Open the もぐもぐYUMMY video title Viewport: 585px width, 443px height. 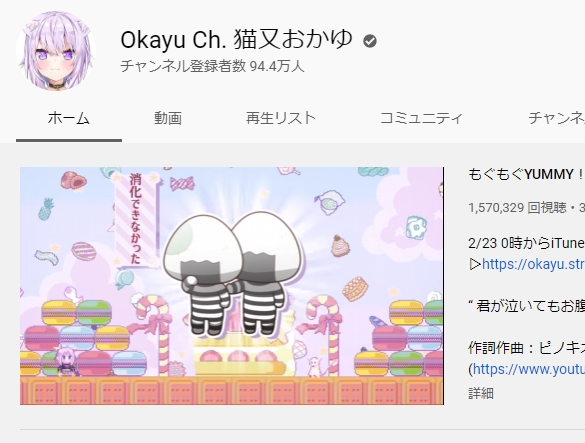pos(526,174)
